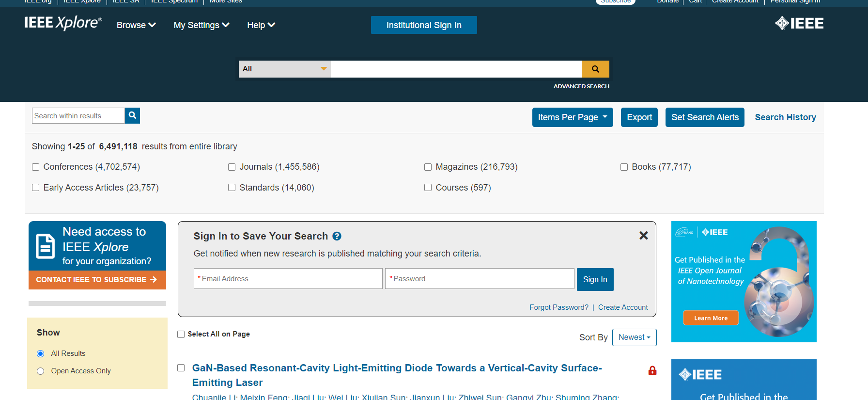Tick the Conferences checkbox

(x=35, y=167)
